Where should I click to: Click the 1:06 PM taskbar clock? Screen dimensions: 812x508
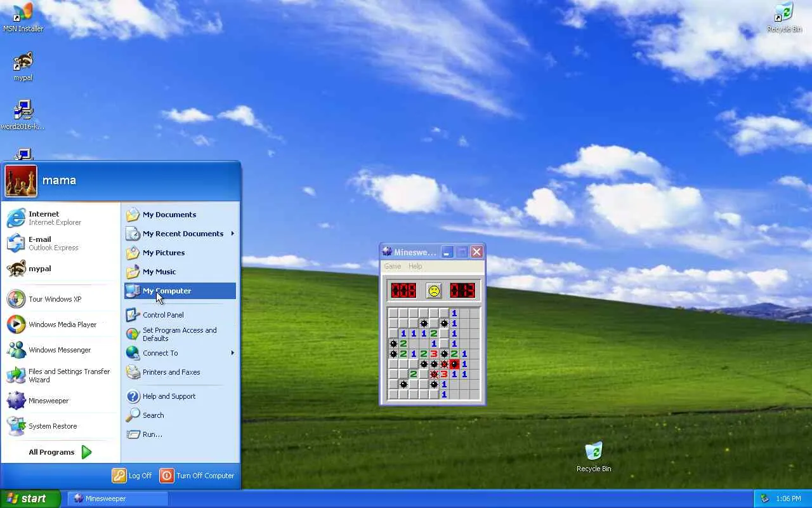[789, 498]
